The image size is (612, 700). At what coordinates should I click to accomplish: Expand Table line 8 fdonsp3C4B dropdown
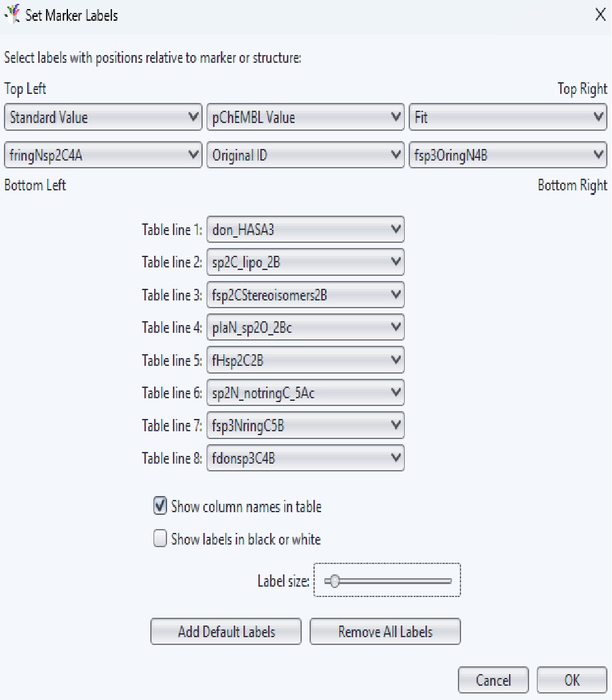coord(305,458)
